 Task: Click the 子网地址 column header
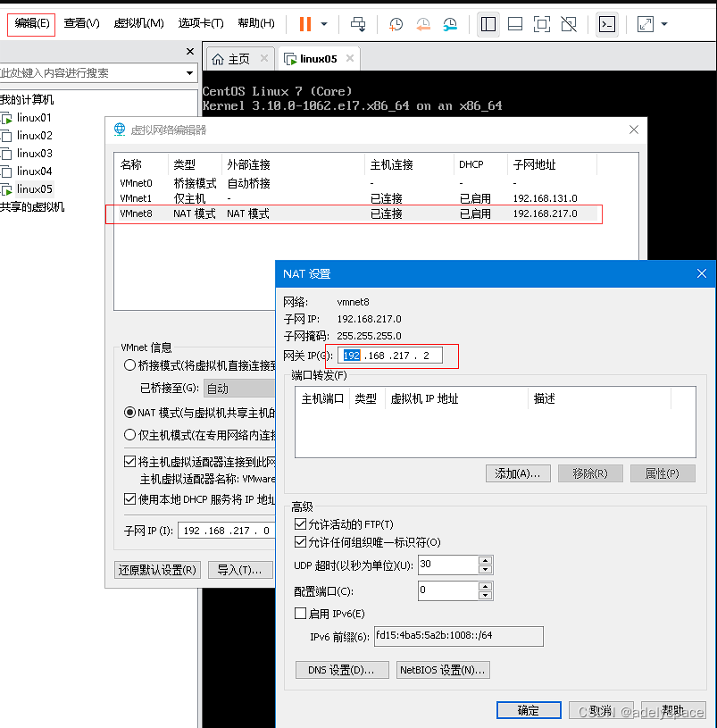tap(552, 164)
